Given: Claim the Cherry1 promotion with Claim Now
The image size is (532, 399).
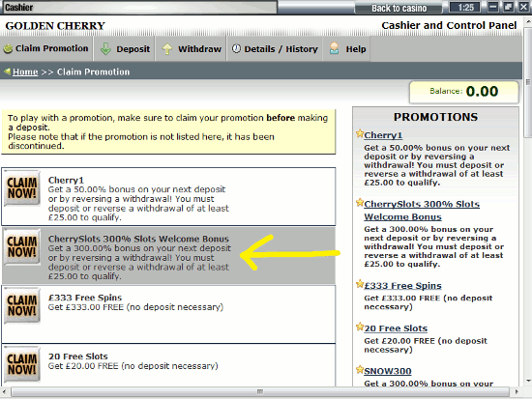Looking at the screenshot, I should 22,188.
